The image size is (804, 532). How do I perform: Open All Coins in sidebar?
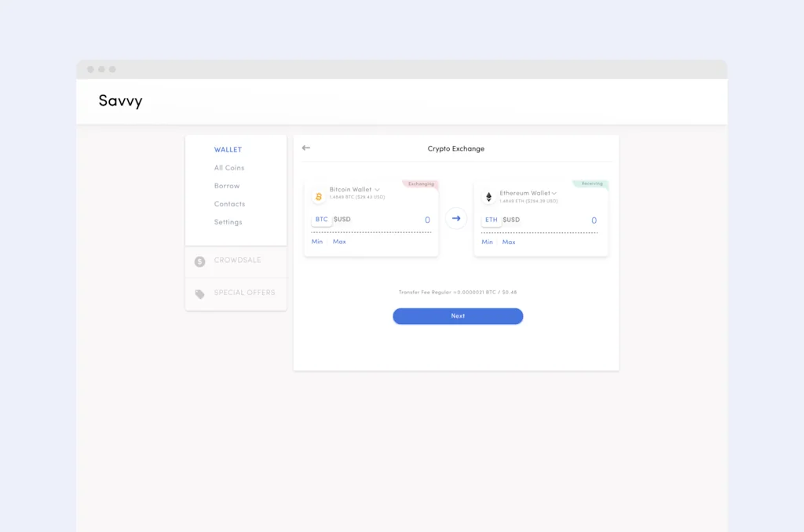point(229,168)
